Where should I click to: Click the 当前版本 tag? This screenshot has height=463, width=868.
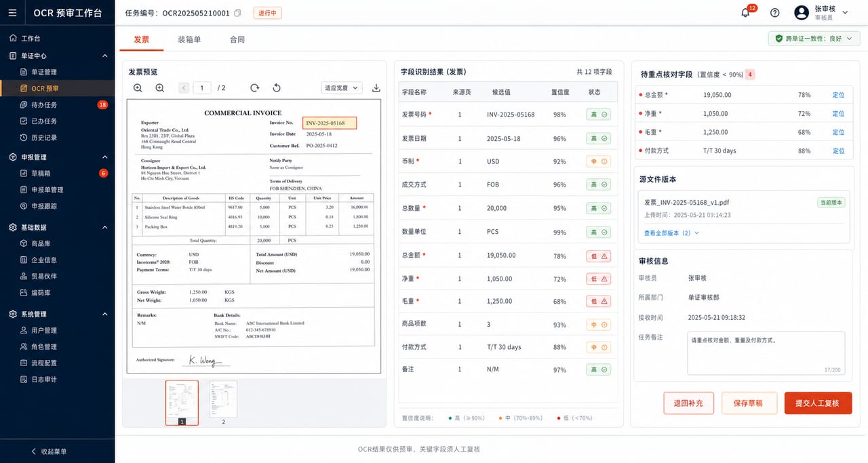click(831, 202)
